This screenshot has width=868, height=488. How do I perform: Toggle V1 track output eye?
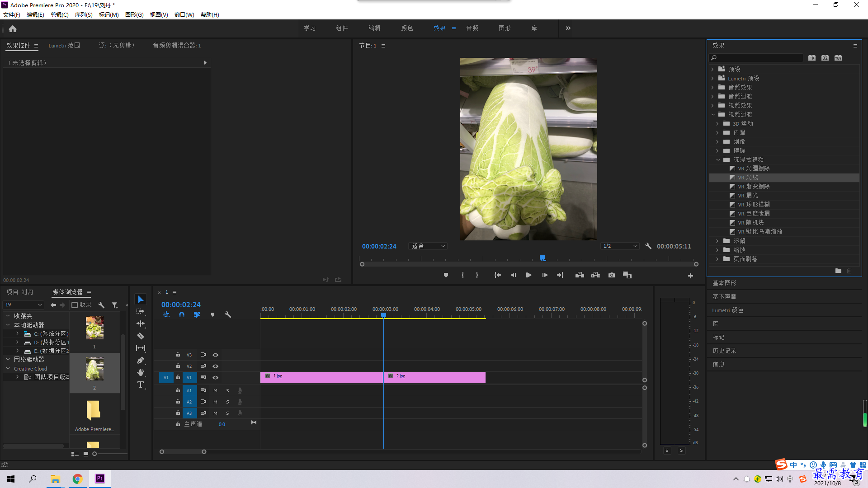[x=216, y=377]
